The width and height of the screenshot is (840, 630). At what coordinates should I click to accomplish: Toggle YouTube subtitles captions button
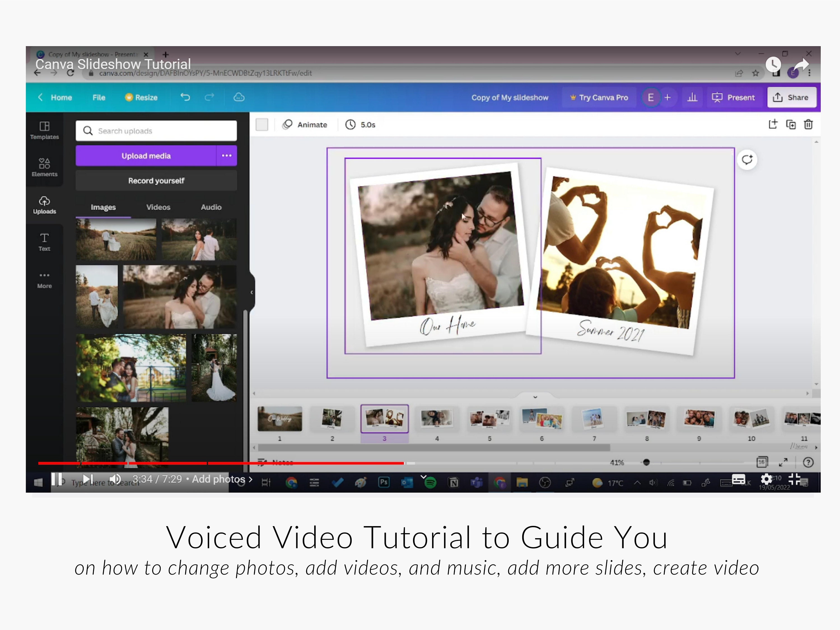click(x=739, y=479)
